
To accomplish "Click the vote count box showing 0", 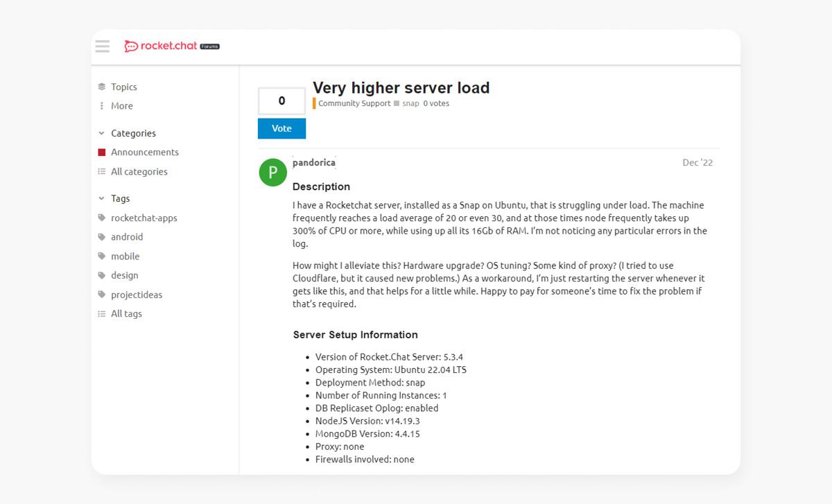I will (281, 101).
